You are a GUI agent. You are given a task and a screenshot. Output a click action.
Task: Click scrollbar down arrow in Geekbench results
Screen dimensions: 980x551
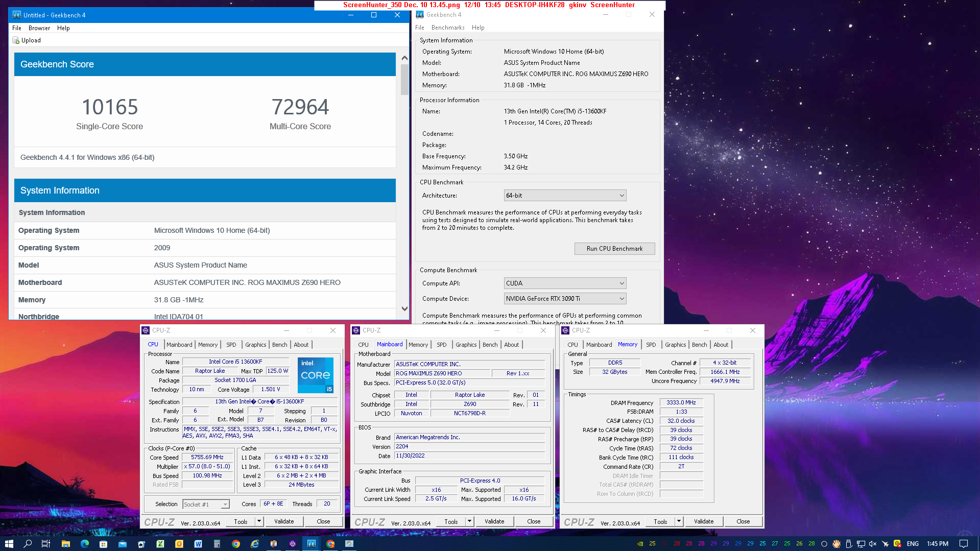[x=404, y=308]
